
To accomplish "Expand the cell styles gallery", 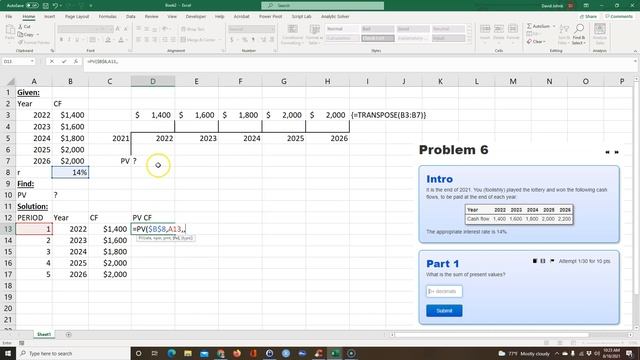I will (x=469, y=41).
